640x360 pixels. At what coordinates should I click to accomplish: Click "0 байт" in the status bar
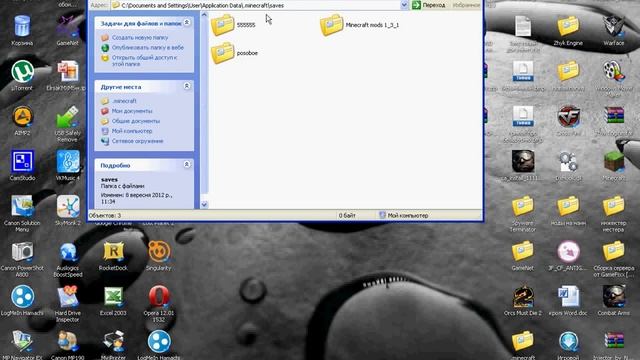point(347,215)
